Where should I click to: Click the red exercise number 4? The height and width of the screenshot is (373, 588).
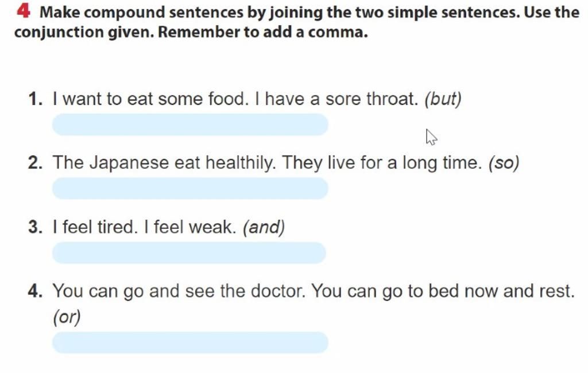click(x=23, y=11)
